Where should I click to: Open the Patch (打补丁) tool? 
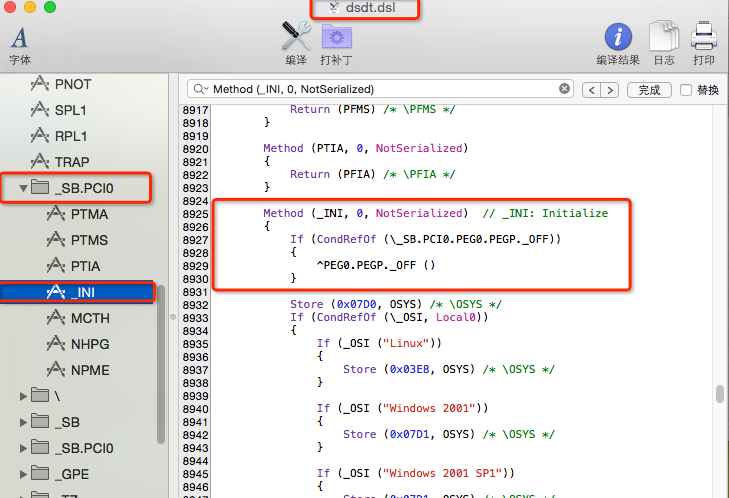click(x=336, y=37)
